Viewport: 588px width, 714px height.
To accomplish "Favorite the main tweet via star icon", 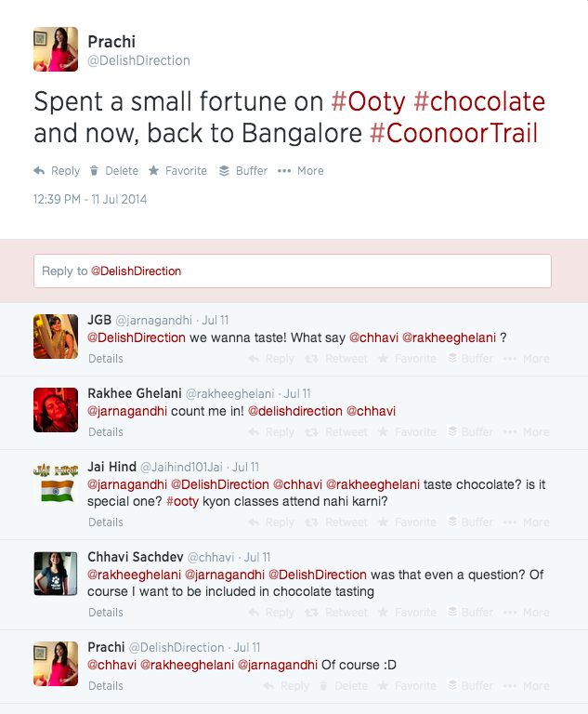I will coord(154,171).
